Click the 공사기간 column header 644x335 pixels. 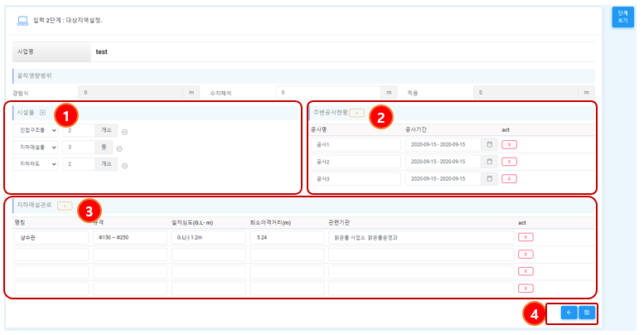tap(415, 129)
